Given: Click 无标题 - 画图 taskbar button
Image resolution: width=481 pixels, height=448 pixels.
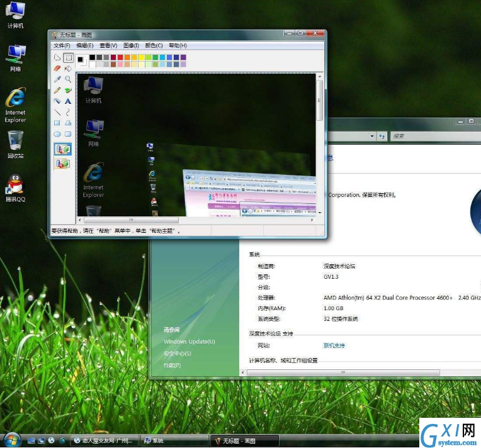Looking at the screenshot, I should (244, 440).
